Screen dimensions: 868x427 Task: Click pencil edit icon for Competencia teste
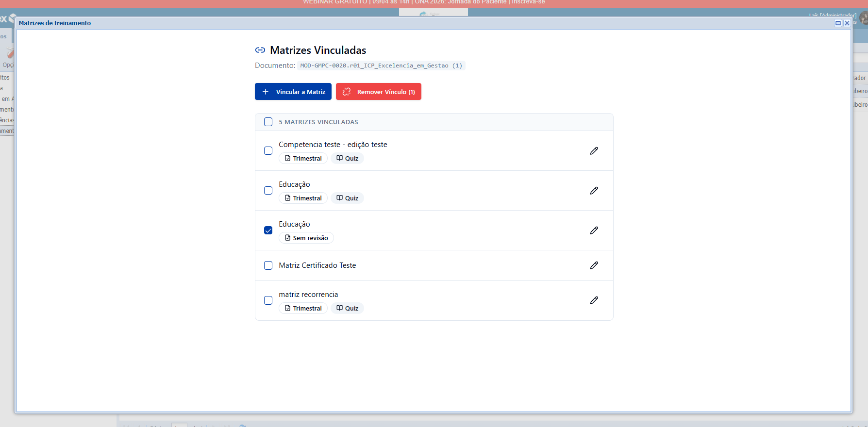coord(594,151)
